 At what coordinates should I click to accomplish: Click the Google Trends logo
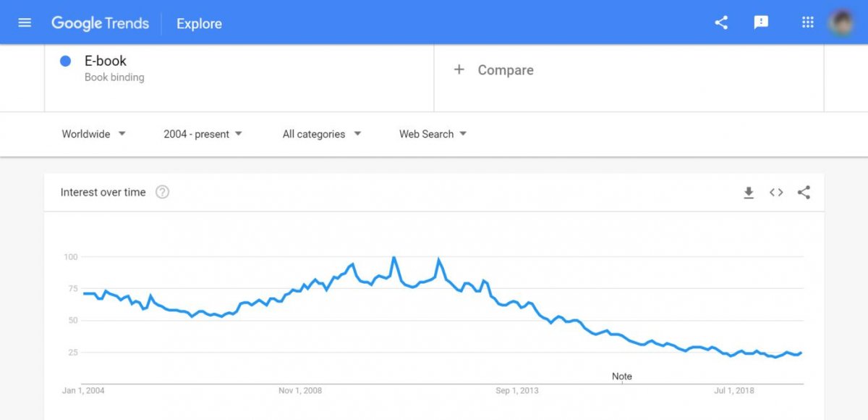(x=100, y=23)
